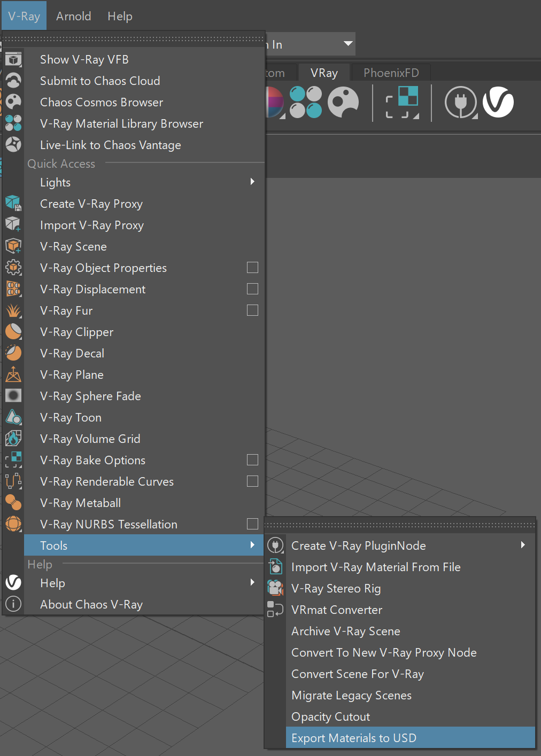The width and height of the screenshot is (541, 756).
Task: Choose Archive V-Ray Scene
Action: point(411,631)
